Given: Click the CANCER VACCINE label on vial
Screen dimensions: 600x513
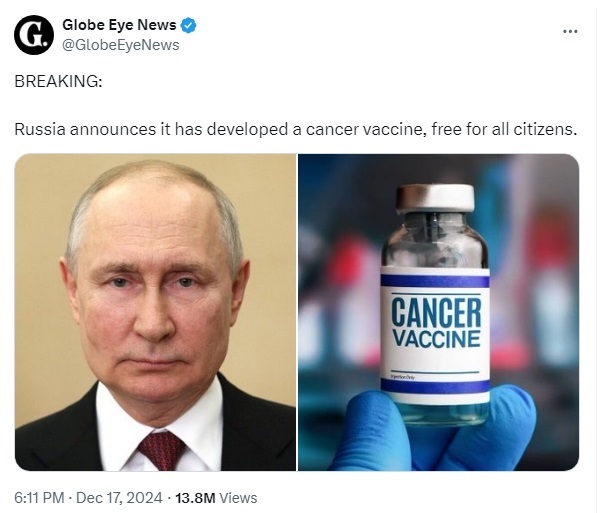Looking at the screenshot, I should click(436, 322).
